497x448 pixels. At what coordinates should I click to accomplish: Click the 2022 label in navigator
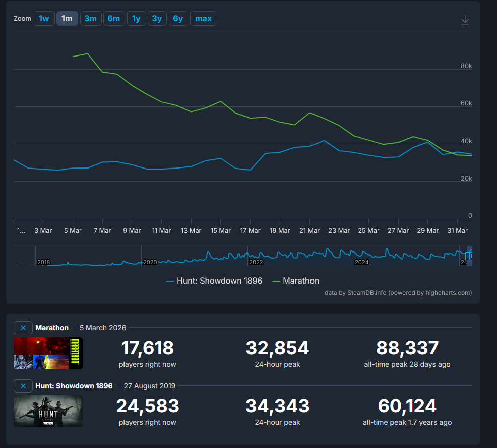point(256,262)
